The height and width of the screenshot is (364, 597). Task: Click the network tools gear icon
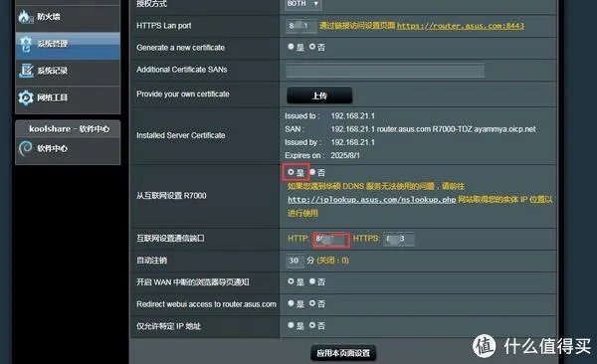tap(26, 97)
